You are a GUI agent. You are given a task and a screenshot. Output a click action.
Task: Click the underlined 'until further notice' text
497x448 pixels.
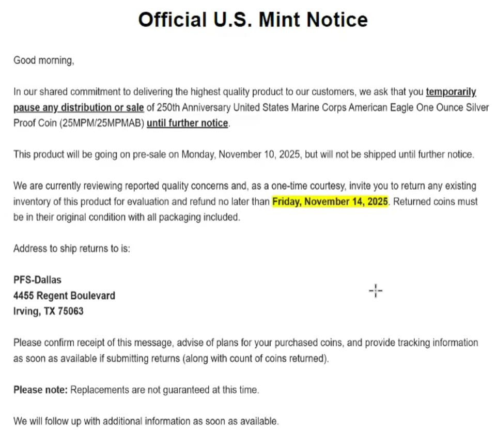[x=188, y=123]
